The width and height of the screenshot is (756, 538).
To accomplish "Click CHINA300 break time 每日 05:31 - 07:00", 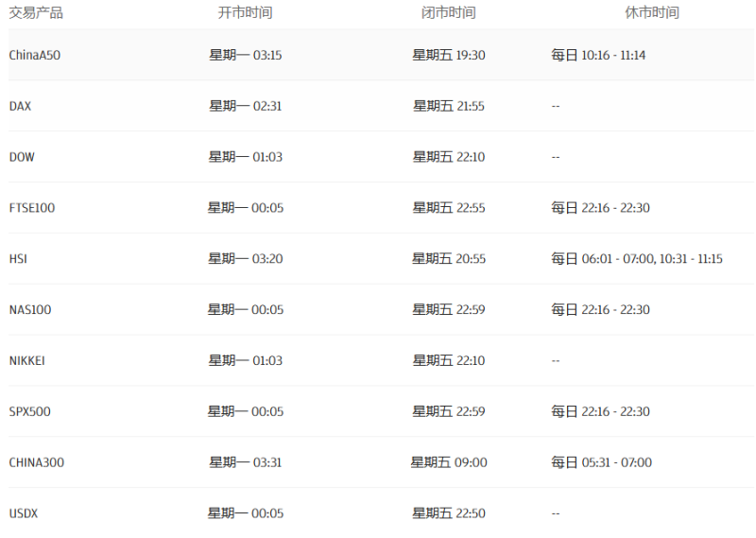I will 601,462.
